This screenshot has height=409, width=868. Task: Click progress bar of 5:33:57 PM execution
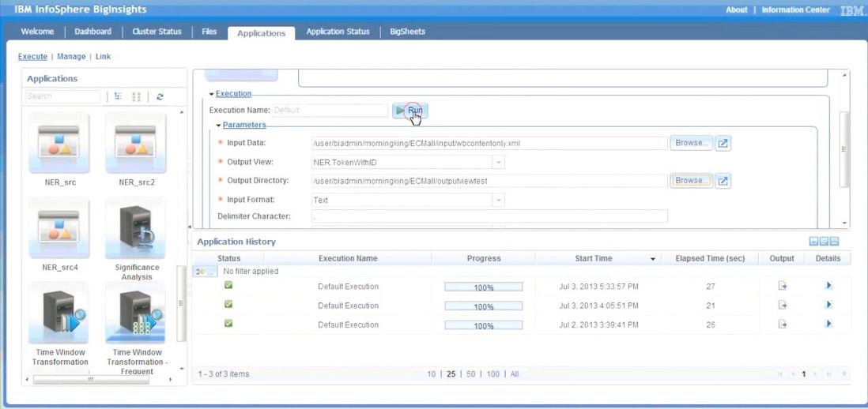483,287
